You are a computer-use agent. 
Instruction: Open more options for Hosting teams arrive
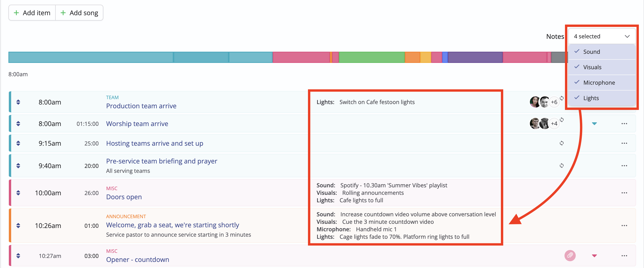coord(624,143)
